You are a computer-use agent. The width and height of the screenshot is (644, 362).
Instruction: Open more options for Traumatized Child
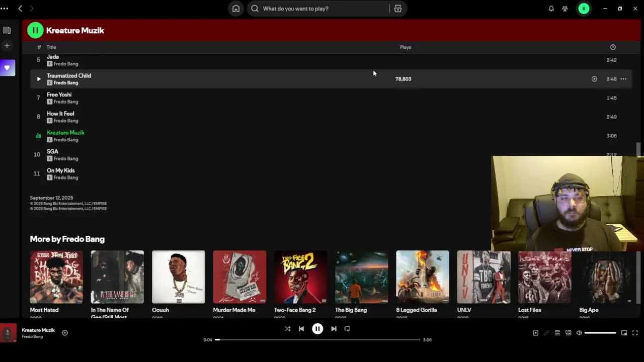623,79
